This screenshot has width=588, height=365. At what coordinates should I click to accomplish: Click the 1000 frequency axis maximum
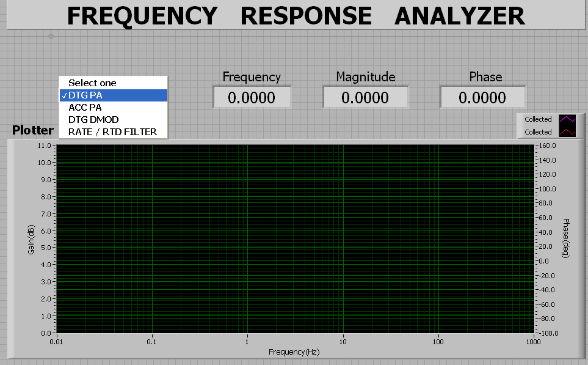click(x=533, y=342)
